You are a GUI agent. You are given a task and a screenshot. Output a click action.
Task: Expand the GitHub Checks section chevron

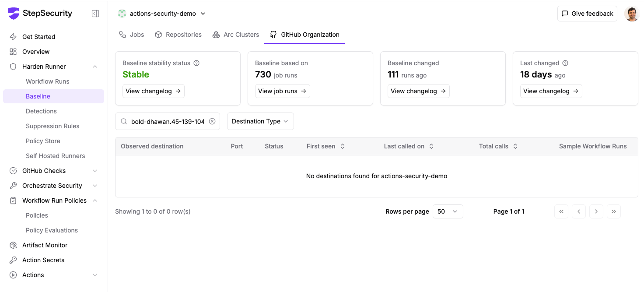[x=95, y=171]
